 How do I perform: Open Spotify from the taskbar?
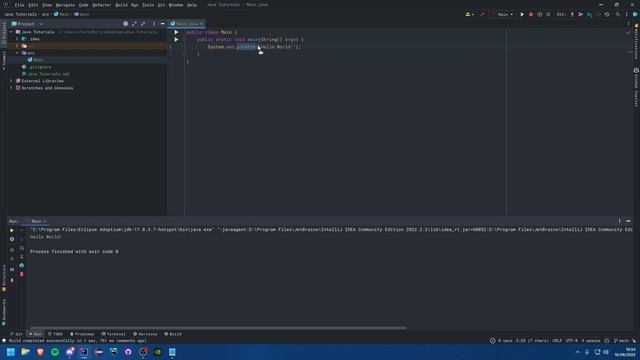click(x=55, y=352)
